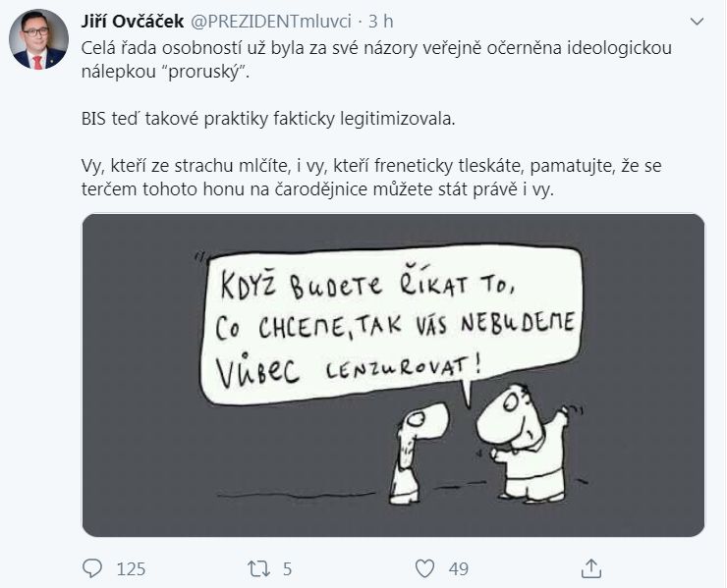This screenshot has width=727, height=588.
Task: Click the big-nosed cartoon figure on right
Action: [x=524, y=444]
